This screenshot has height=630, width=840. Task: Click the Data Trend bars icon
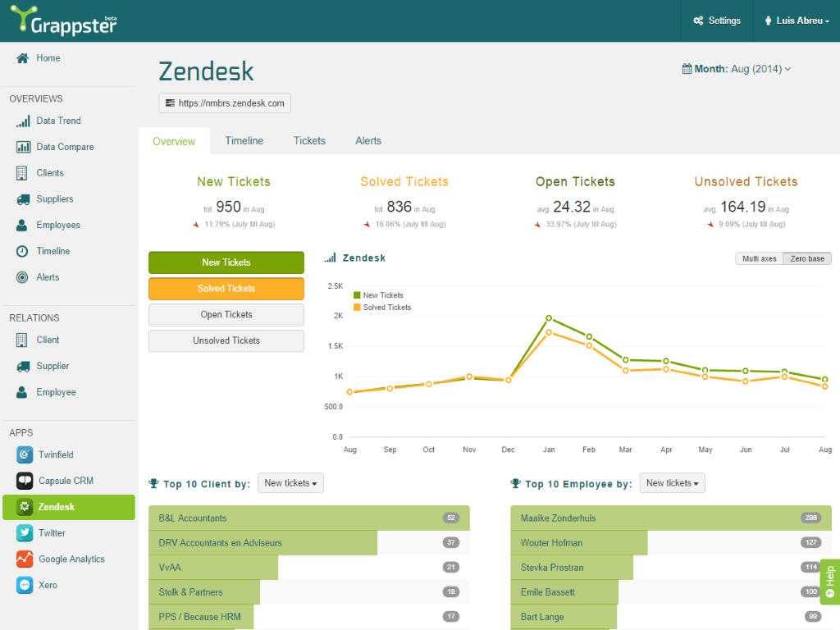pos(23,121)
